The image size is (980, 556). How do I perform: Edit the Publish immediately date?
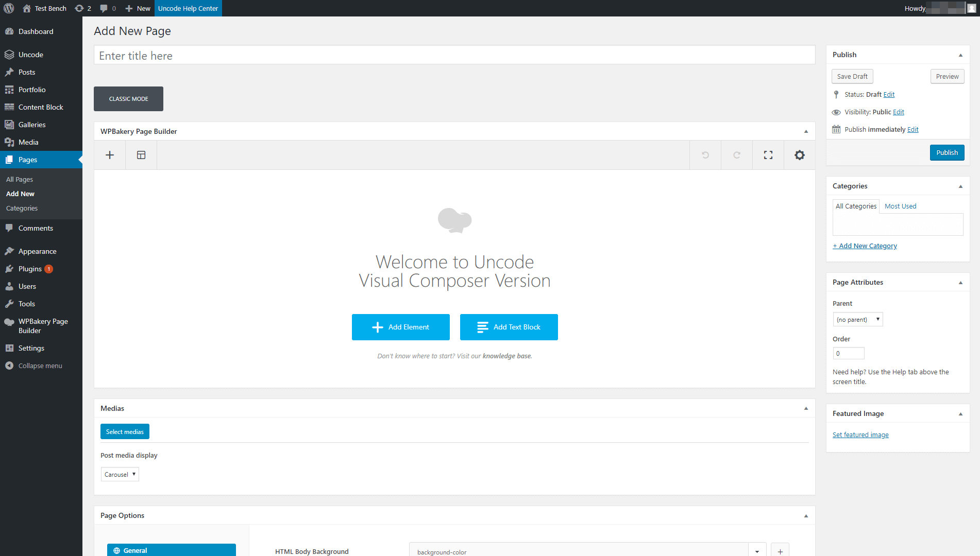[913, 129]
